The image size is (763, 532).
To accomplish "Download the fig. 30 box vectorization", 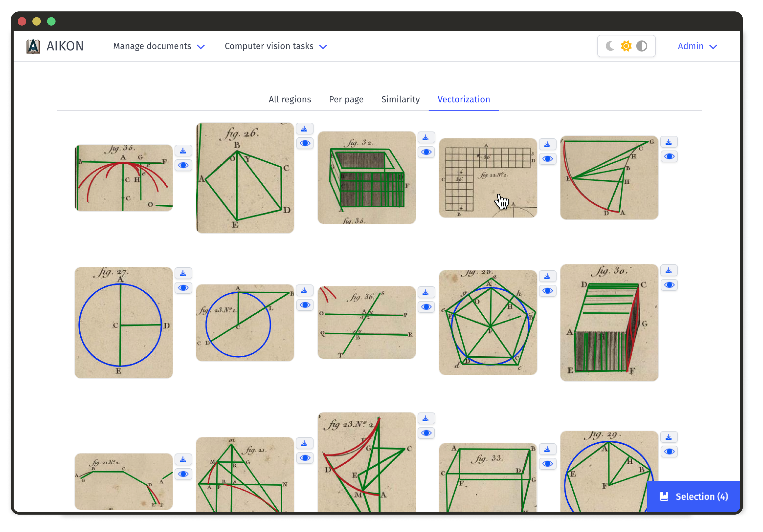I will click(669, 270).
